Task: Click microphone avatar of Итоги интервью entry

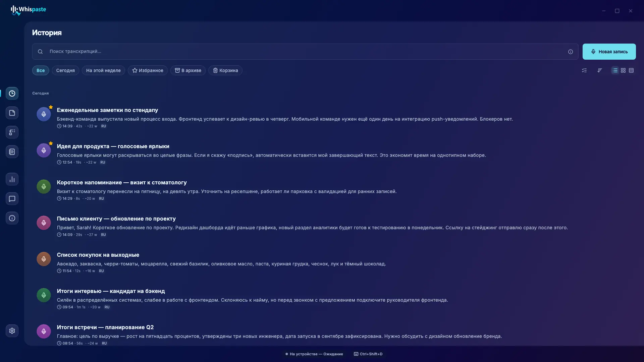Action: tap(44, 295)
